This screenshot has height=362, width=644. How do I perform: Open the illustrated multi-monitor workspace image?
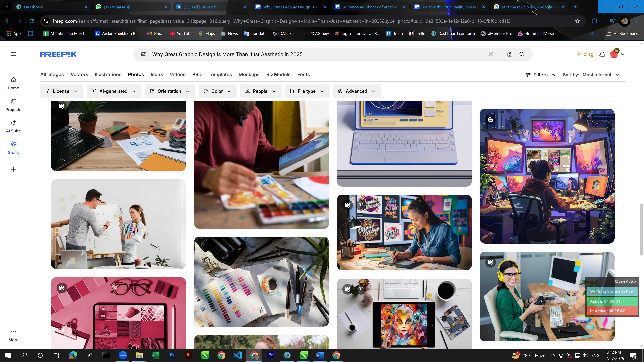(547, 176)
